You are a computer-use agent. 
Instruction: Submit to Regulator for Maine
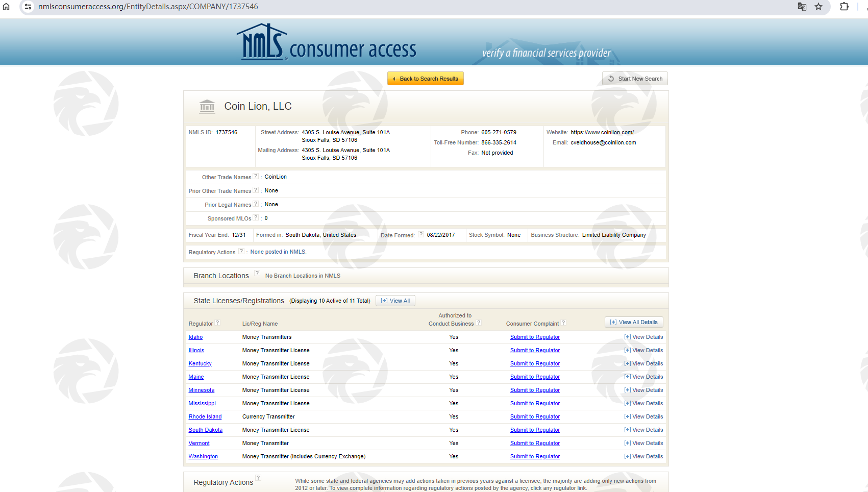[x=535, y=377]
